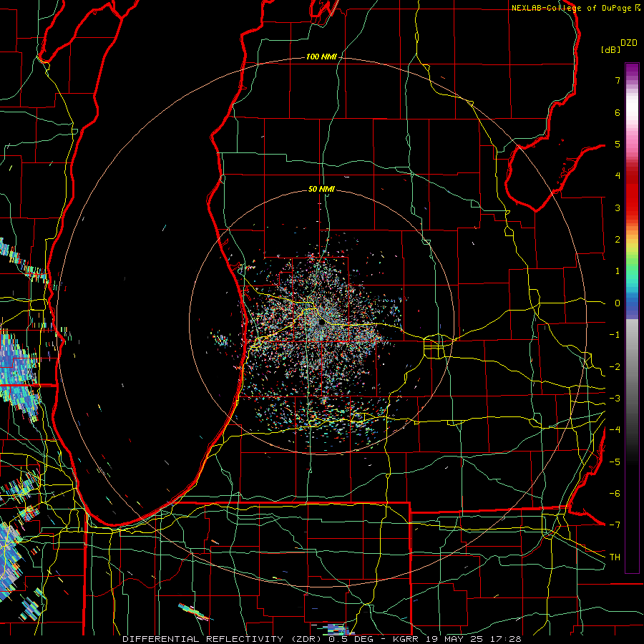The image size is (644, 644).
Task: Click the DZD color scale heading
Action: click(629, 43)
